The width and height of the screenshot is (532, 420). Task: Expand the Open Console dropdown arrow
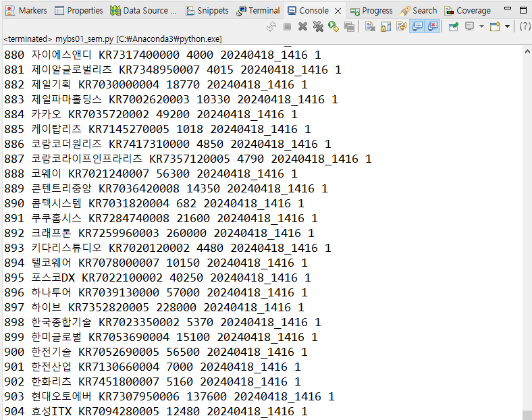(x=507, y=26)
